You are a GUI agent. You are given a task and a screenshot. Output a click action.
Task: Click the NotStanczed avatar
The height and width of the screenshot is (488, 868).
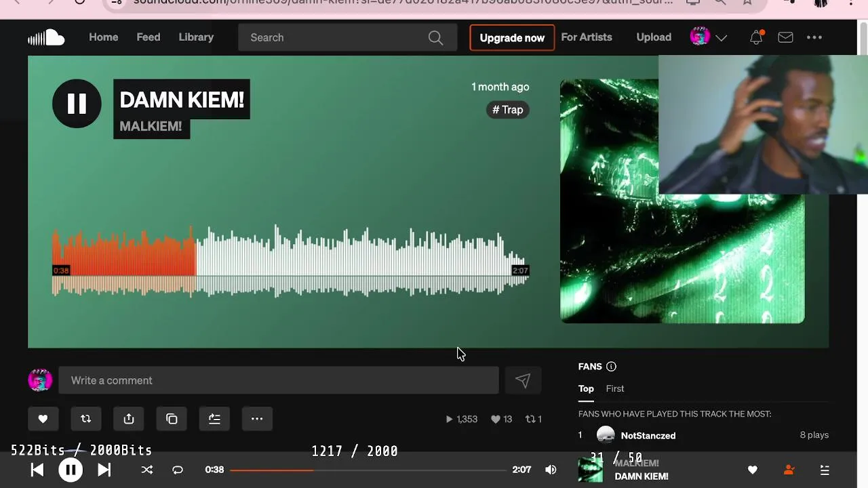click(x=606, y=435)
